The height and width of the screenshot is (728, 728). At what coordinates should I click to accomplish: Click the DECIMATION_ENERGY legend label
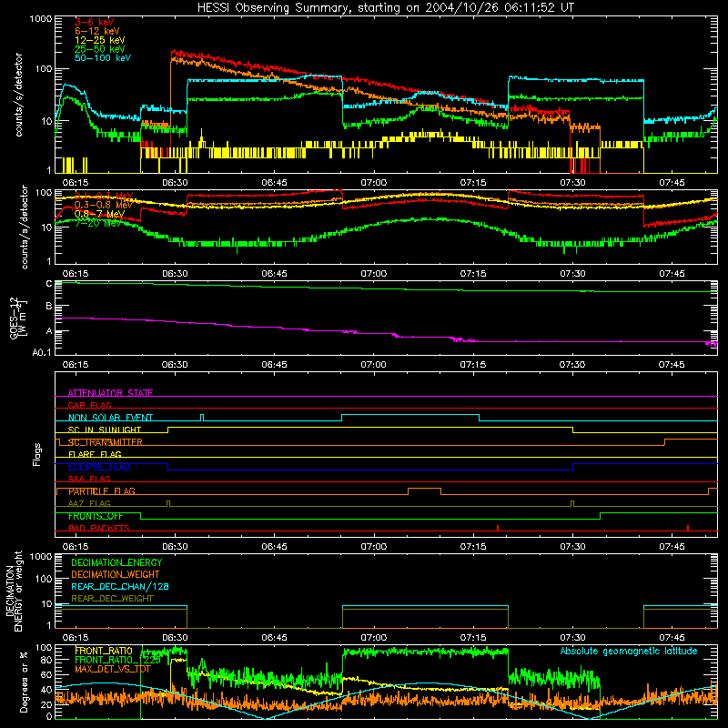(116, 562)
